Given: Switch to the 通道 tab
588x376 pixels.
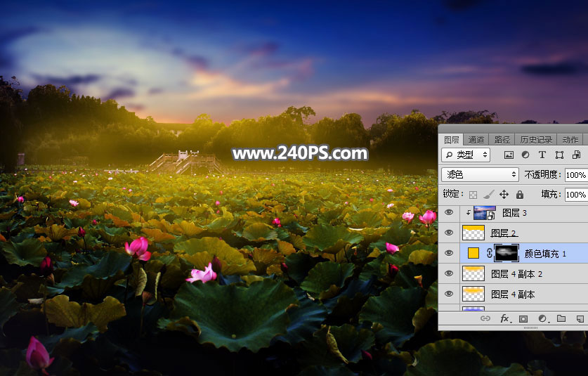Looking at the screenshot, I should (476, 140).
